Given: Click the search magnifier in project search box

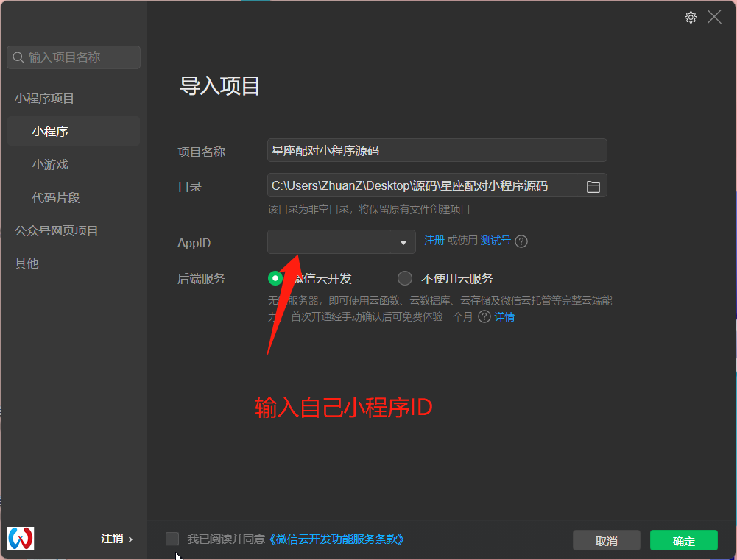Looking at the screenshot, I should pyautogui.click(x=18, y=57).
